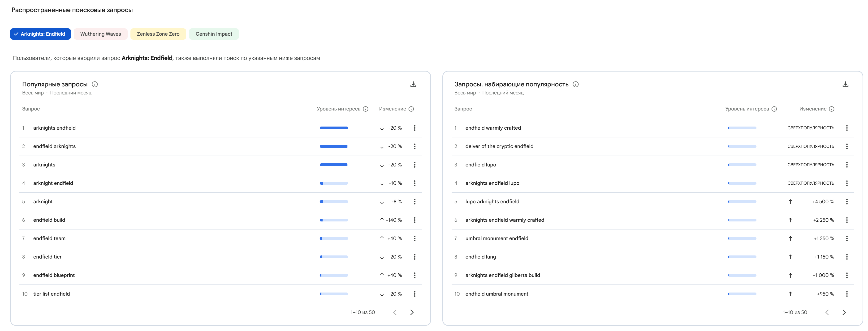Download the rising queries table
The width and height of the screenshot is (868, 331).
pyautogui.click(x=845, y=84)
